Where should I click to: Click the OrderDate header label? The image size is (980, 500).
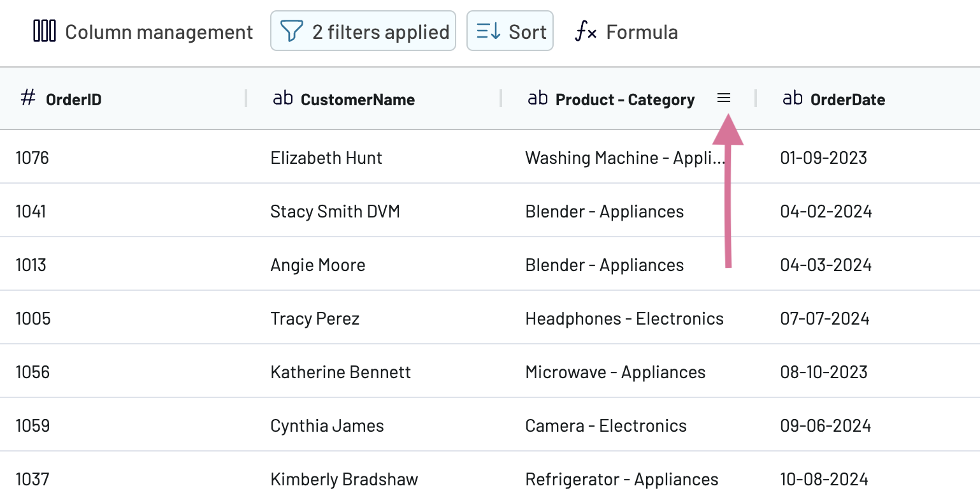click(847, 99)
